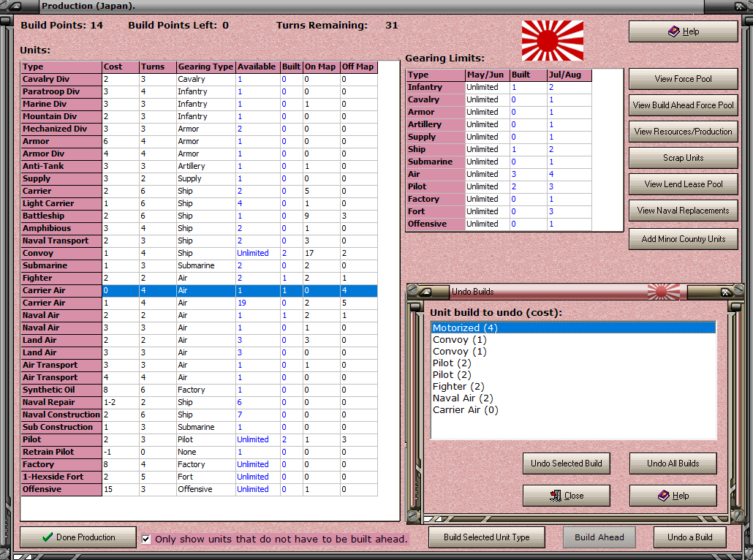
Task: Select the Retrain Pilot unit row
Action: point(200,452)
